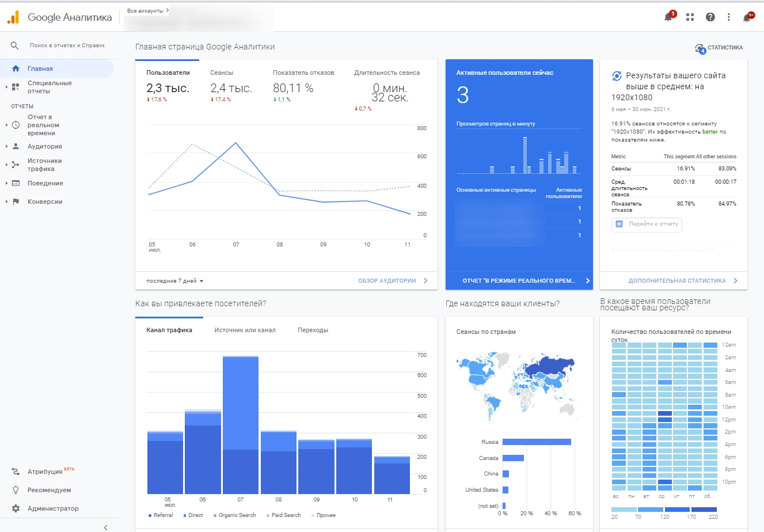Click the Атрибуция icon in sidebar
This screenshot has width=764, height=532.
coord(16,472)
